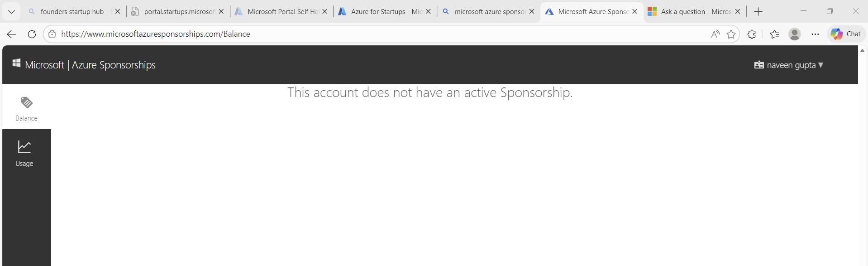Open Copilot Chat sidebar
The height and width of the screenshot is (266, 868).
846,34
